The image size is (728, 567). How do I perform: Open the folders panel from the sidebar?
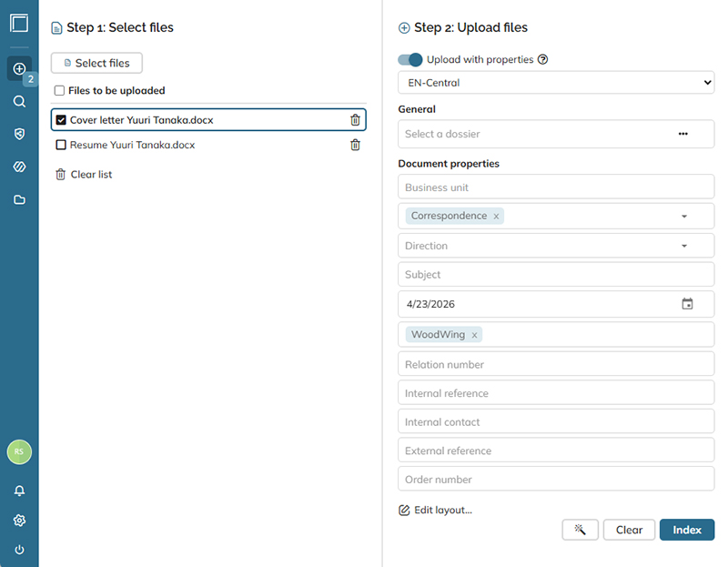18,199
